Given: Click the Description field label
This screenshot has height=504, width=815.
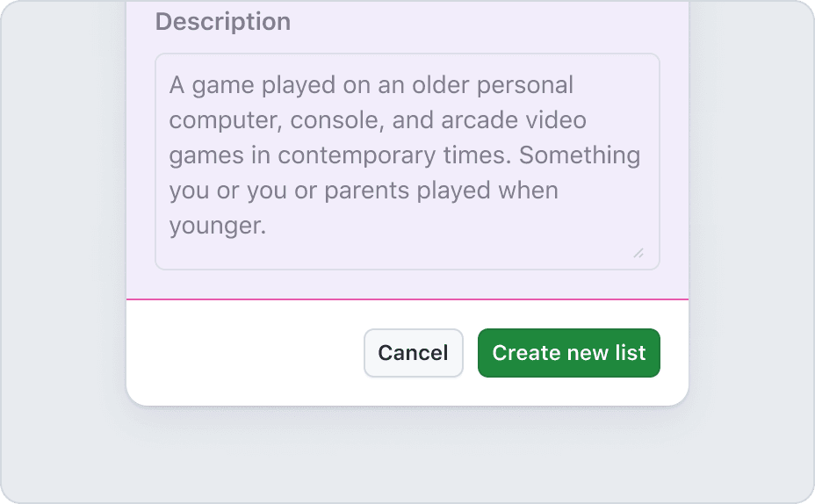Looking at the screenshot, I should coord(223,22).
